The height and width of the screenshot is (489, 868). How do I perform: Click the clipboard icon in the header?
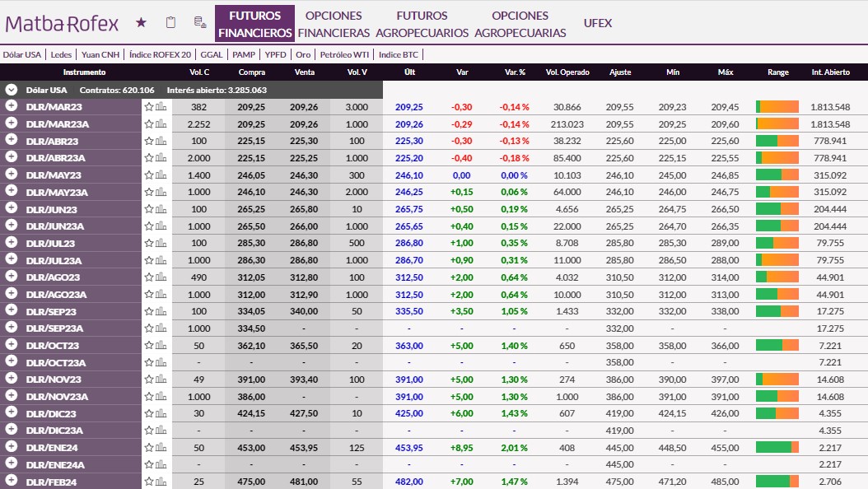[170, 23]
